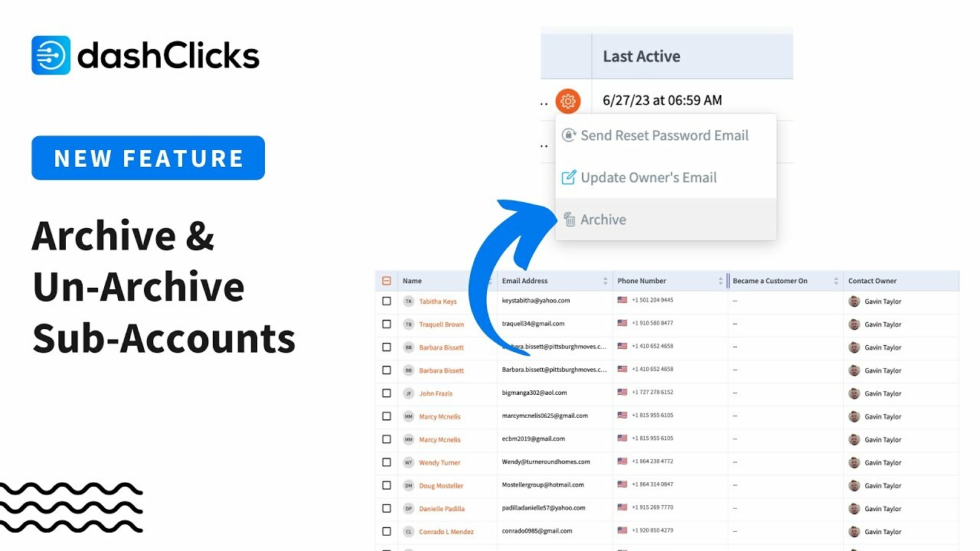The height and width of the screenshot is (551, 980).
Task: Check the checkbox next to Tabitha Keys
Action: point(387,301)
